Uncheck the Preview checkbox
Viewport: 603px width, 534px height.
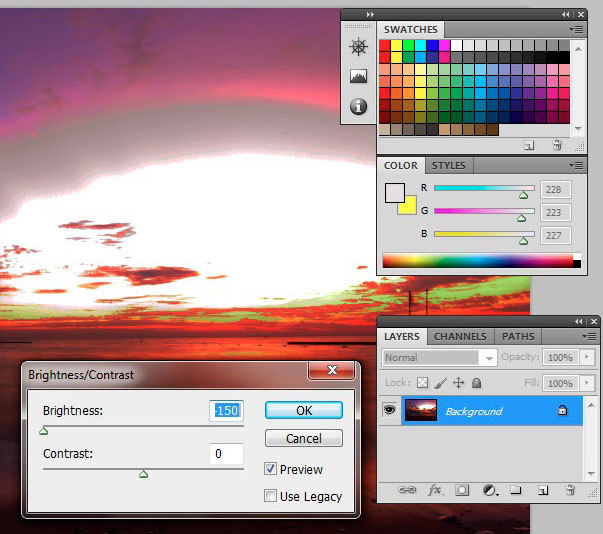point(271,469)
